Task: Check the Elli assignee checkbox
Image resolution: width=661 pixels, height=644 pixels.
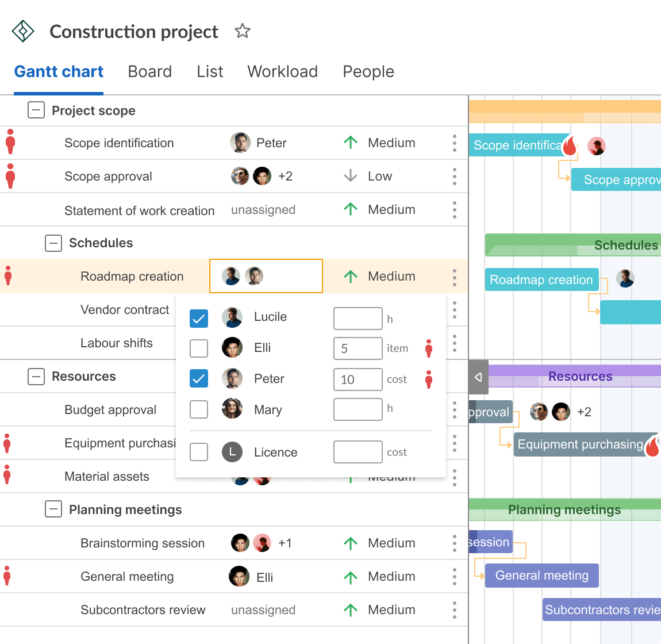Action: (x=199, y=348)
